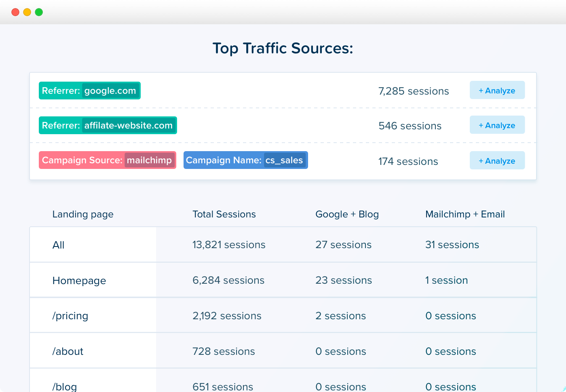Image resolution: width=566 pixels, height=392 pixels.
Task: Click the Campaign Name: cs_sales tag
Action: [245, 160]
